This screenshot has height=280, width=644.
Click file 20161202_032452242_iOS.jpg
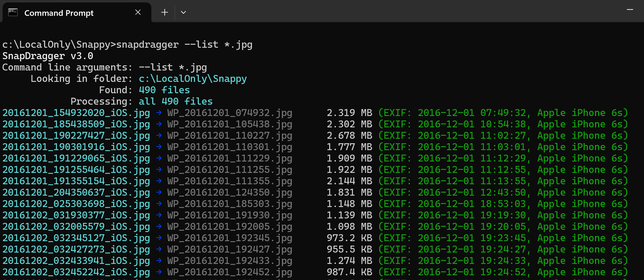coord(76,272)
